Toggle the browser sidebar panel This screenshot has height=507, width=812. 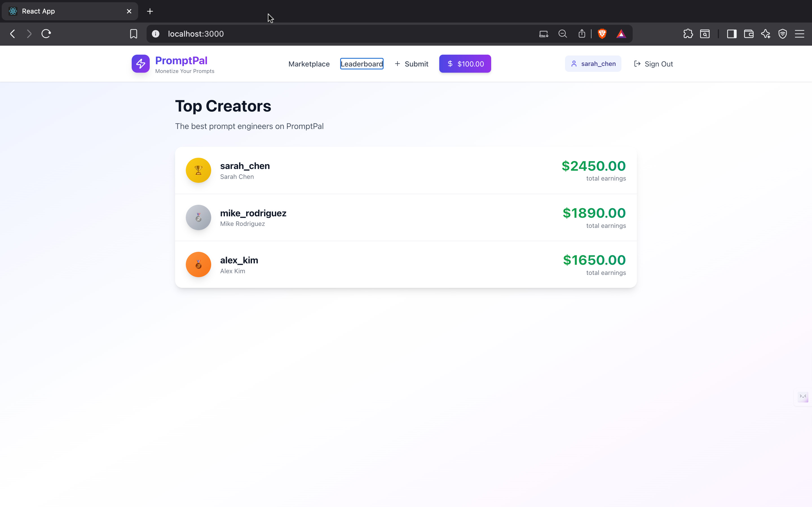(731, 34)
